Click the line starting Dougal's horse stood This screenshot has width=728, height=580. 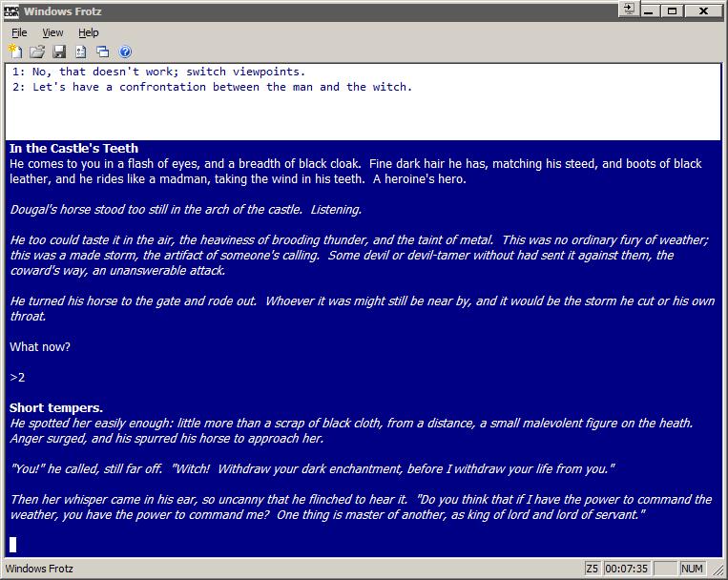[x=186, y=210]
